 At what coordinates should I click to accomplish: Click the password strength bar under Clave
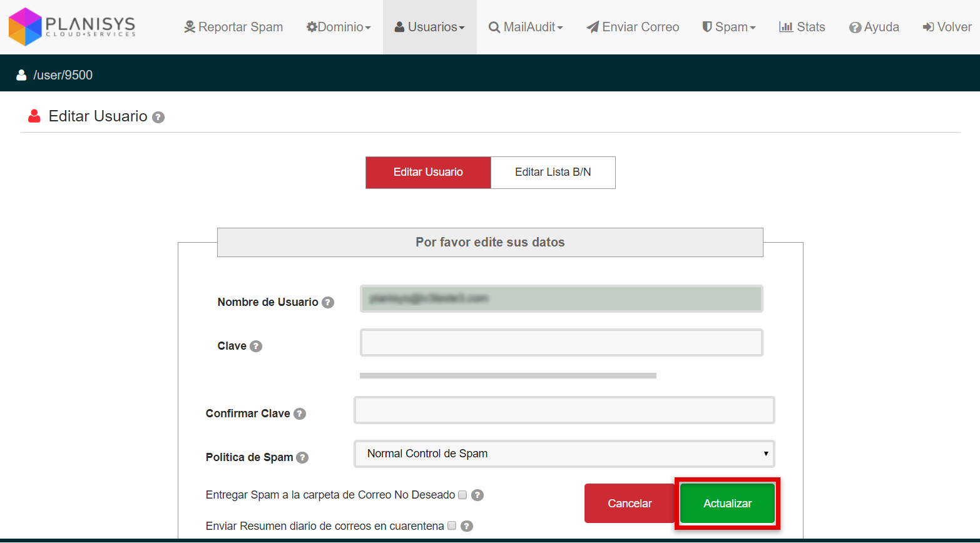(508, 376)
